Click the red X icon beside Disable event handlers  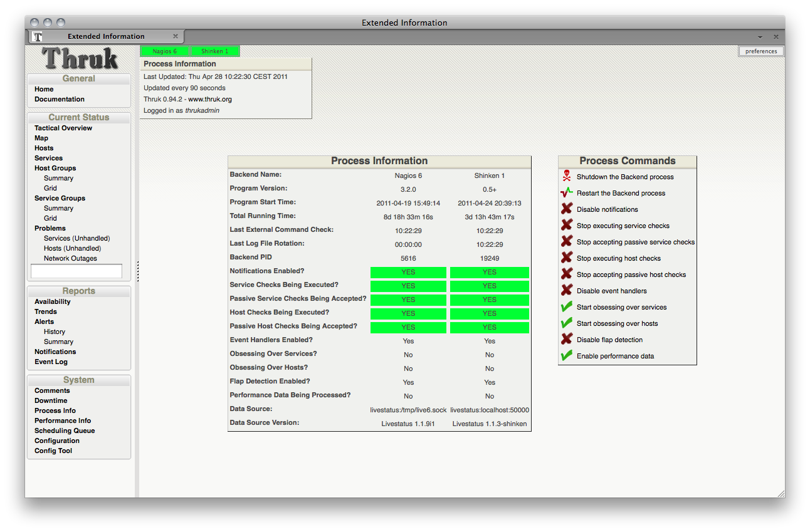tap(567, 290)
